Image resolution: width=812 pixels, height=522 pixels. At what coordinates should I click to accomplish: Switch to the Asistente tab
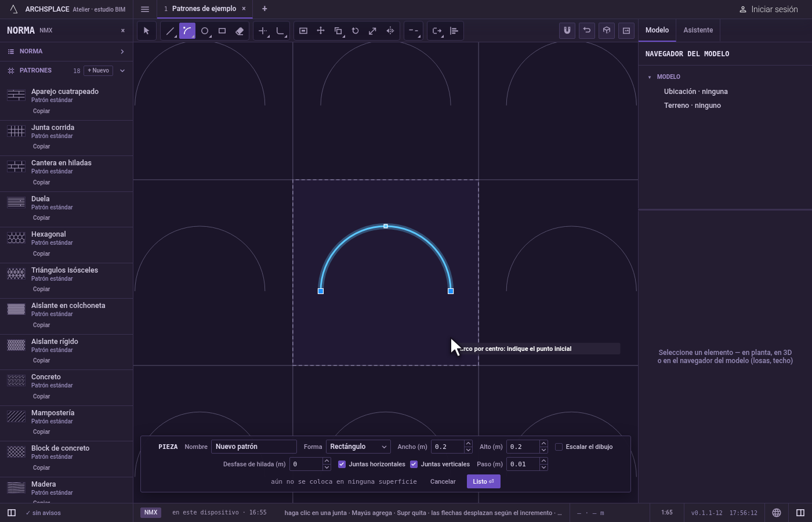[698, 30]
